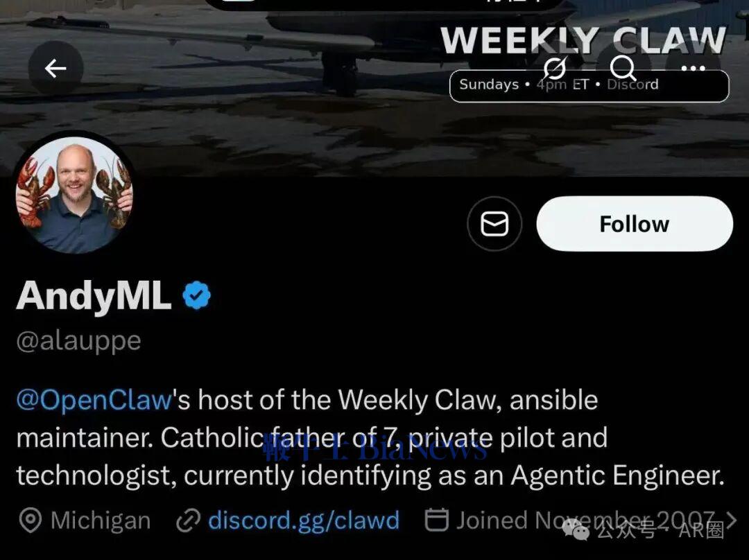Image resolution: width=749 pixels, height=560 pixels.
Task: Open the @OpenClaw mention in the bio
Action: click(94, 400)
